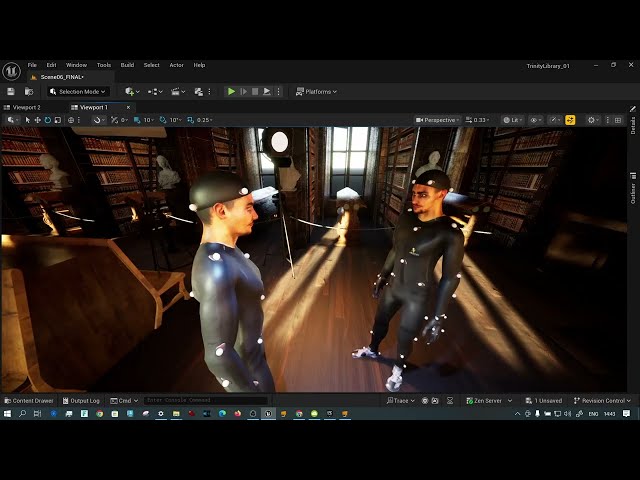Choose the Rotate tool
Screen dimensions: 640x480
(48, 120)
